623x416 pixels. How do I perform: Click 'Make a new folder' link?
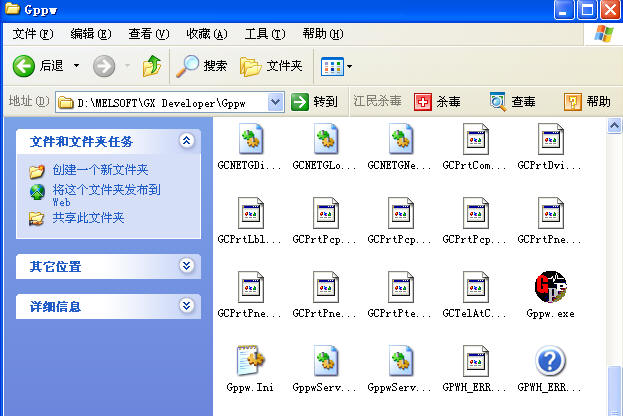(100, 170)
